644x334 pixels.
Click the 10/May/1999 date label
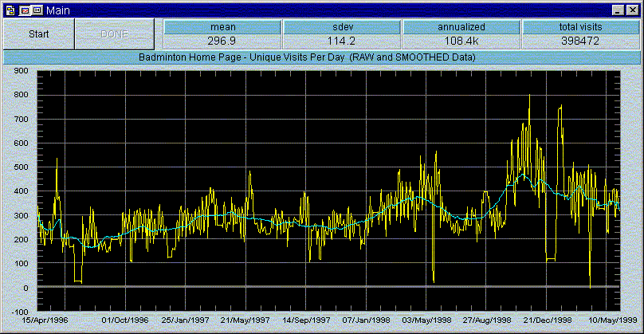coord(613,320)
